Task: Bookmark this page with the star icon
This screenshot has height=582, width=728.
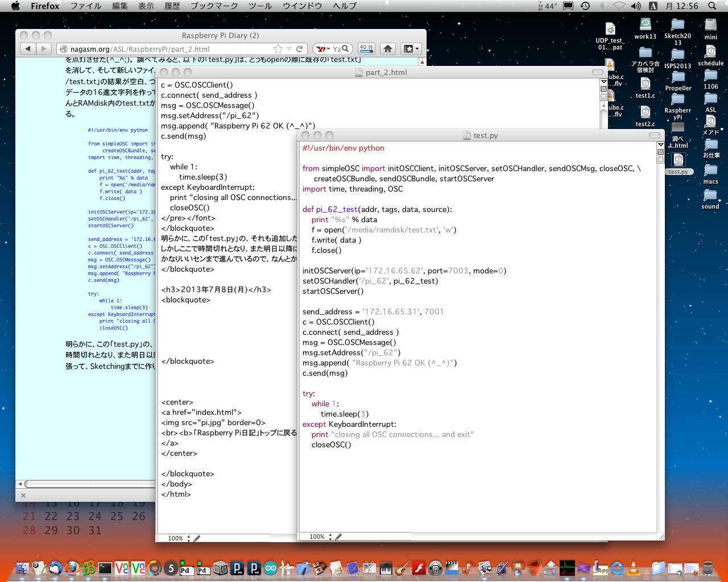Action: 278,49
